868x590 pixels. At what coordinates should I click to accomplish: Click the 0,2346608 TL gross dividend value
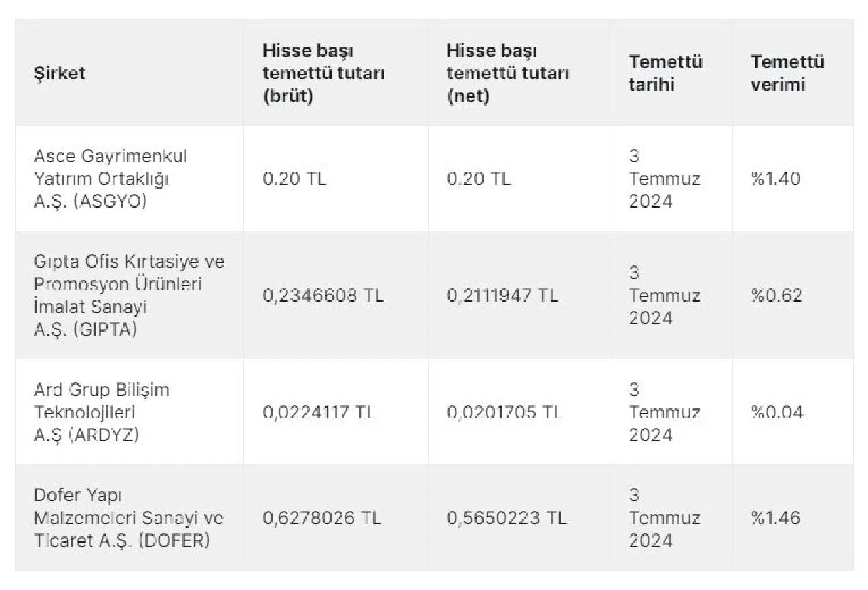coord(323,296)
